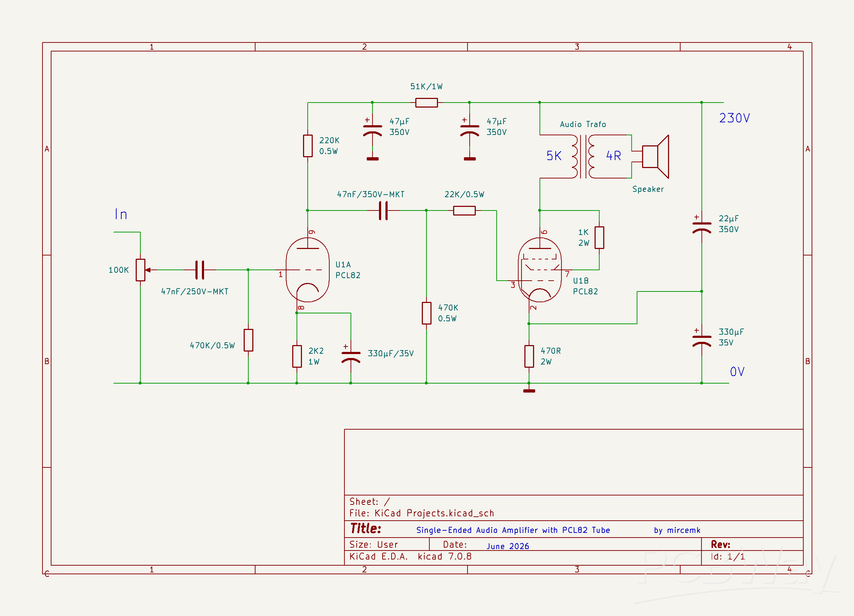
Task: Select the 470R value text
Action: pyautogui.click(x=551, y=351)
